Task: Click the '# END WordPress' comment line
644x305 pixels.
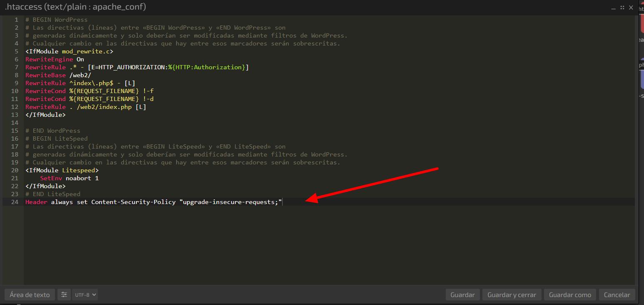Action: (53, 131)
